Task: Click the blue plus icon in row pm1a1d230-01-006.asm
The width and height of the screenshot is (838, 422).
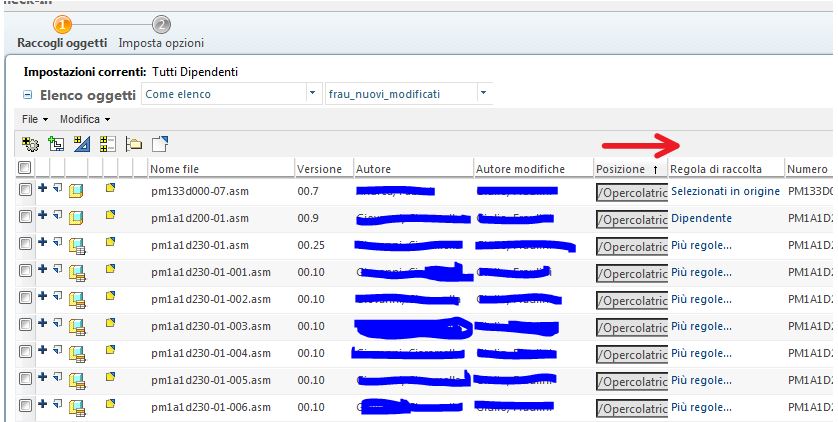Action: [42, 404]
